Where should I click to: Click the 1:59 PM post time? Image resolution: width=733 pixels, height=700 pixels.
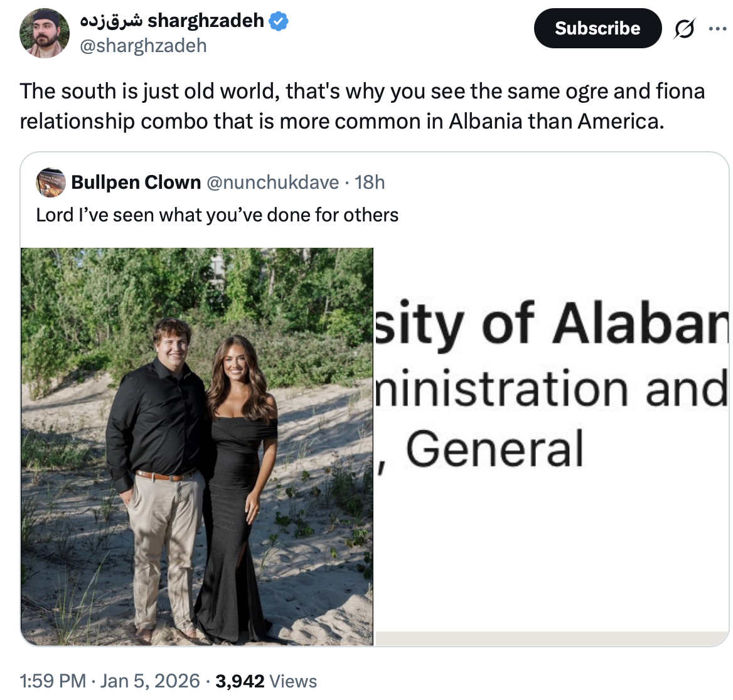[x=53, y=681]
